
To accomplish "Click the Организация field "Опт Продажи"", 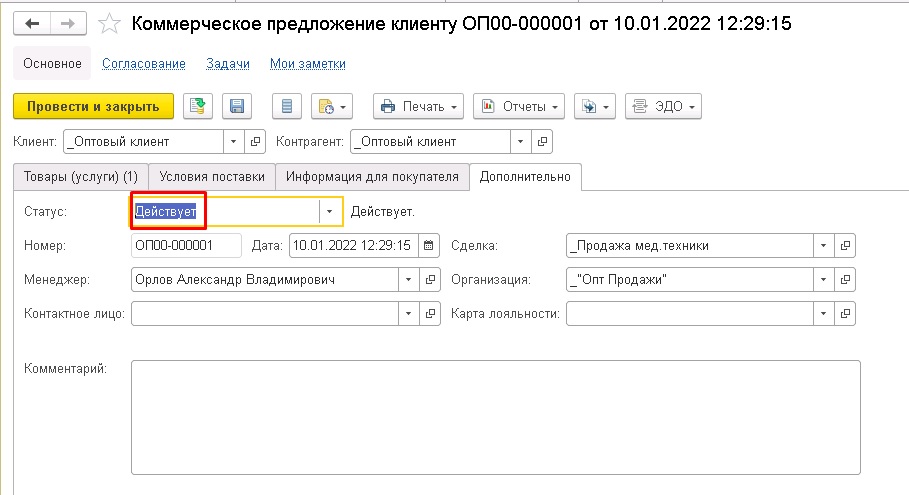I will (690, 280).
